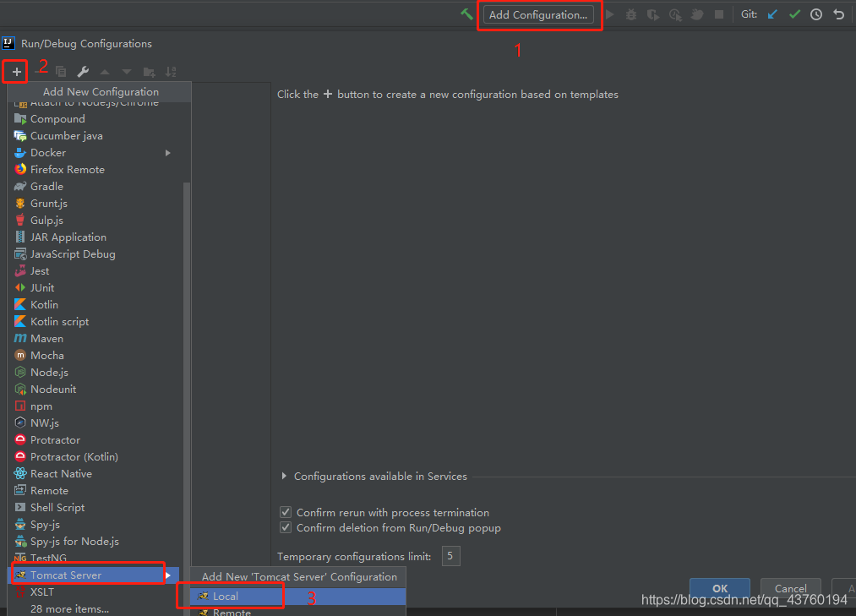Screen dimensions: 856x616
Task: Choose Local Tomcat Server configuration
Action: 298,597
